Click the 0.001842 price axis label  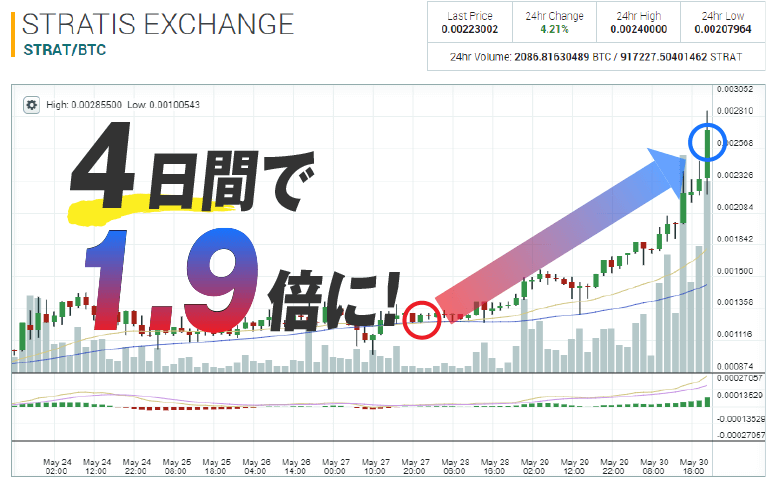click(735, 239)
